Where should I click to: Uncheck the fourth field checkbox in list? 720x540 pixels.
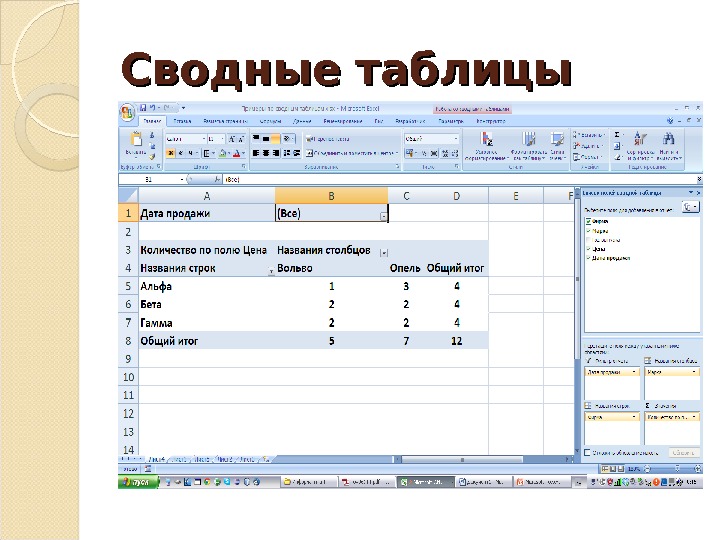pyautogui.click(x=588, y=249)
